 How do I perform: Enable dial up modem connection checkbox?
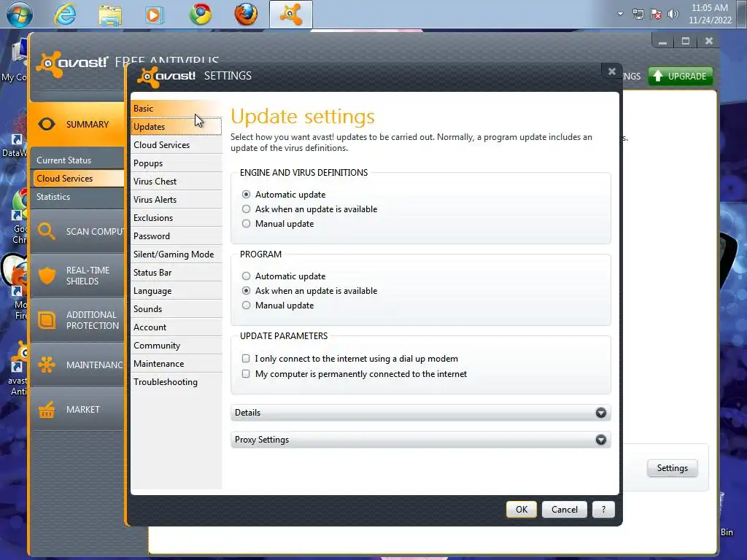246,359
